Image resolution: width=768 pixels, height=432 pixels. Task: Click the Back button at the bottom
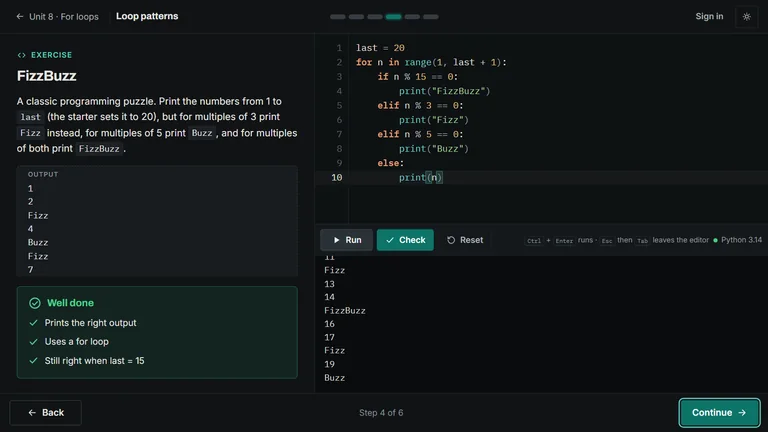[46, 413]
